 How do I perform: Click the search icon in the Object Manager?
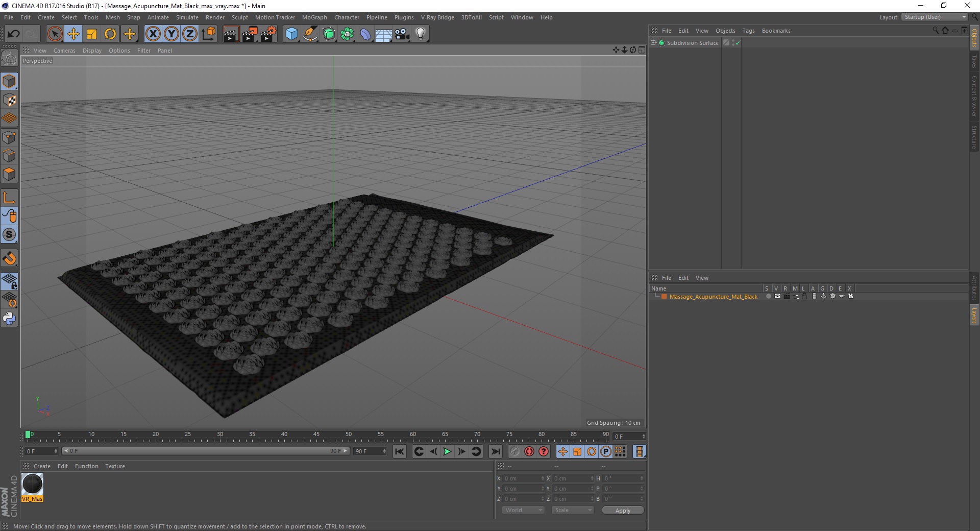point(936,31)
